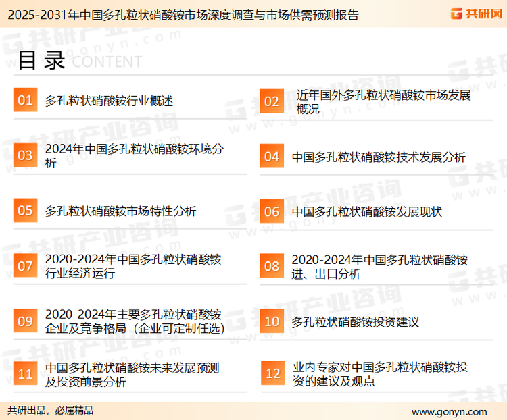Select chapter 多孔粒状硝酸铵市场特性分析
This screenshot has width=507, height=420.
pyautogui.click(x=120, y=211)
